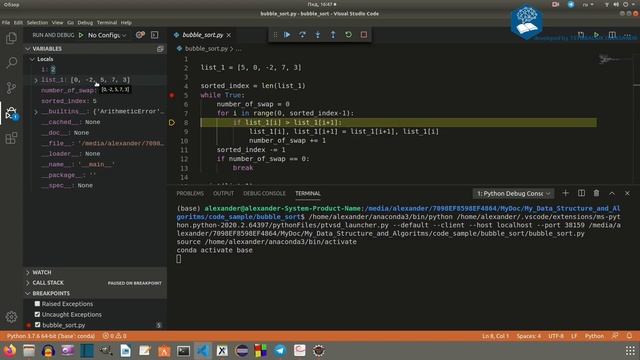Open the Search view in activity bar
The height and width of the screenshot is (360, 640).
11,63
